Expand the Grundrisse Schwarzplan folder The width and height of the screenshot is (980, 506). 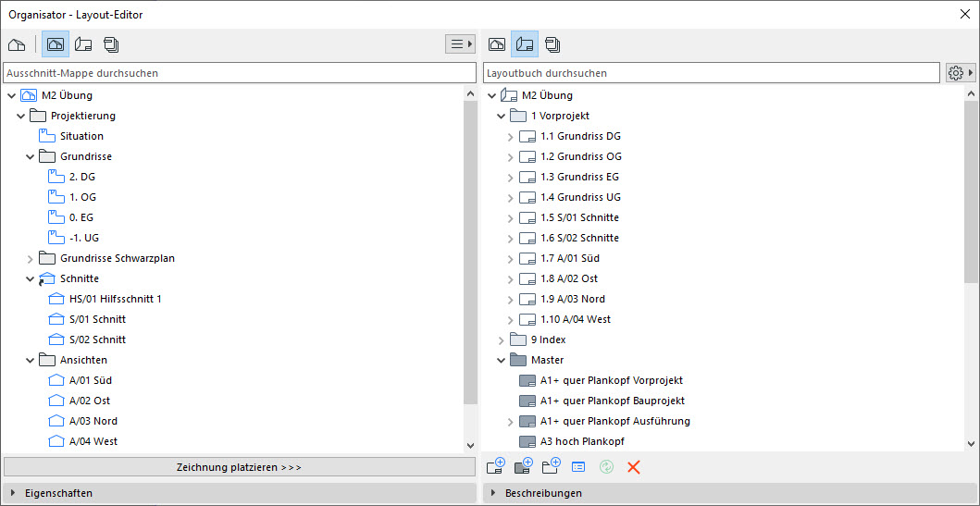click(x=29, y=258)
